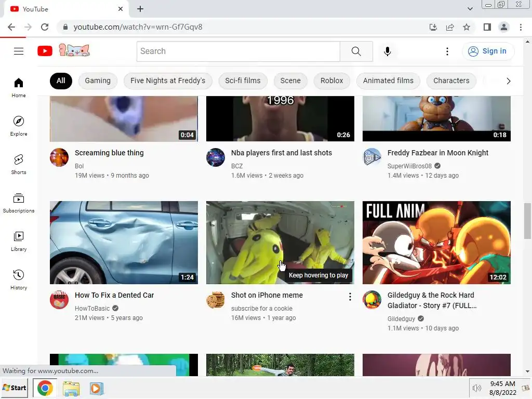The image size is (532, 399).
Task: Click taskbar clock 9:45 AM
Action: coord(502,384)
